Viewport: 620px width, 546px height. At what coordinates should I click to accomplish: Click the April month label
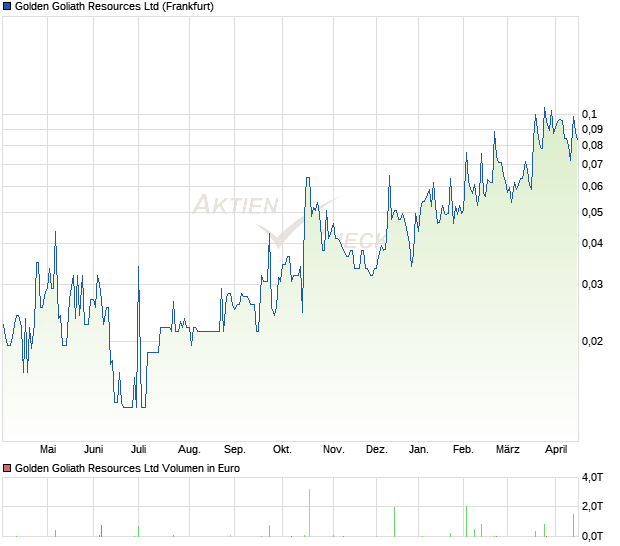[x=556, y=450]
